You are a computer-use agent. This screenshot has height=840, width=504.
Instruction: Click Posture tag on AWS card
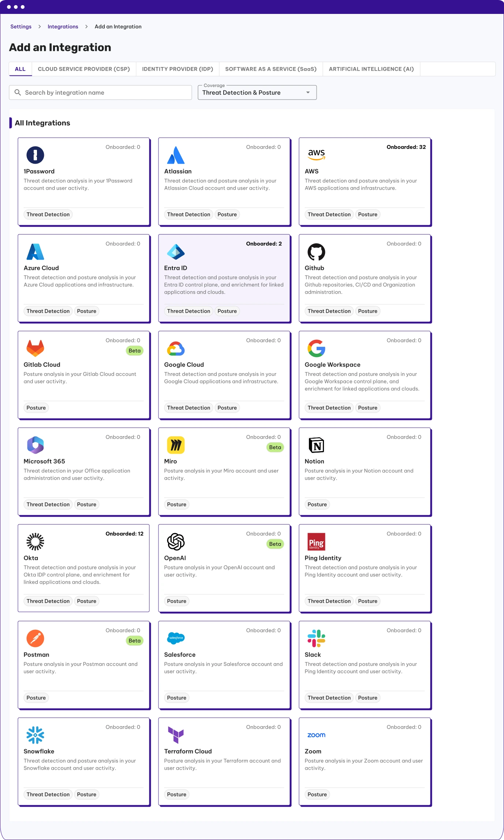point(367,214)
